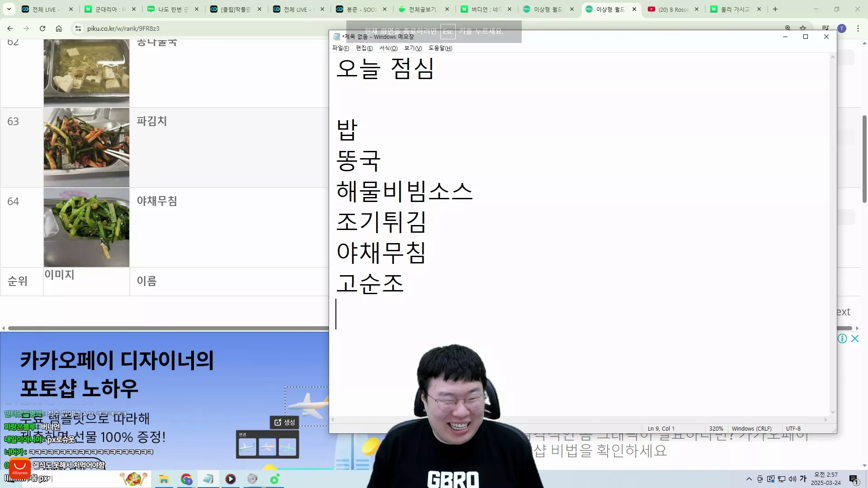Click the 이름 column header
The width and height of the screenshot is (868, 488).
(146, 281)
